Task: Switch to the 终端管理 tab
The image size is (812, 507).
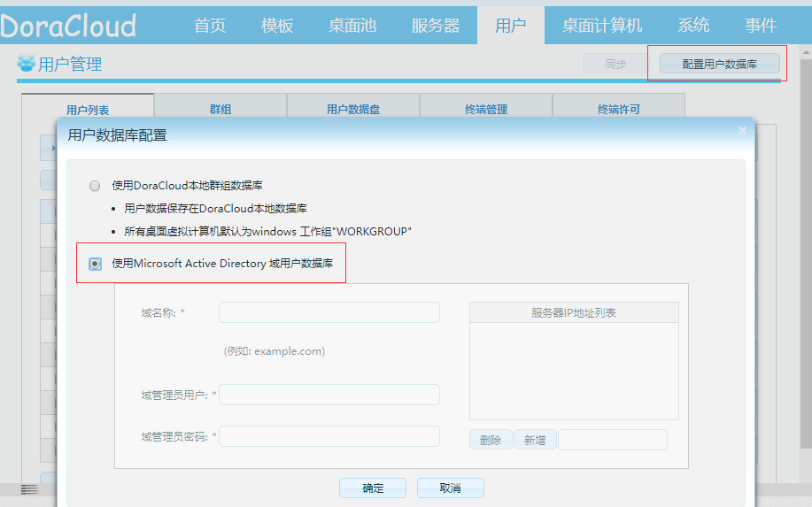Action: [x=486, y=110]
